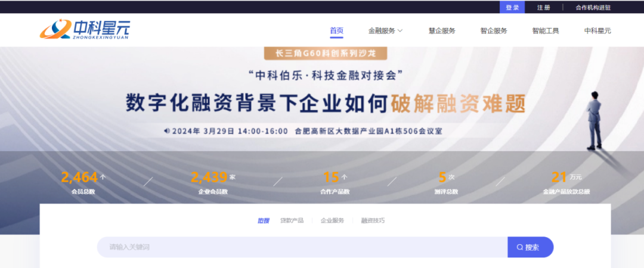Image resolution: width=644 pixels, height=268 pixels.
Task: Click the 21 万元 金融产品放款总额 statistic
Action: coord(566,183)
